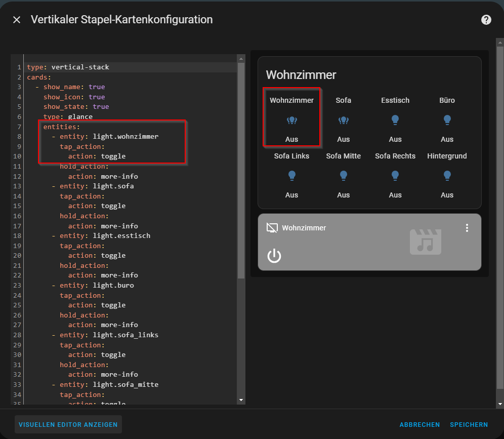The height and width of the screenshot is (439, 504).
Task: Click the Hintergrund bulb icon
Action: (447, 176)
